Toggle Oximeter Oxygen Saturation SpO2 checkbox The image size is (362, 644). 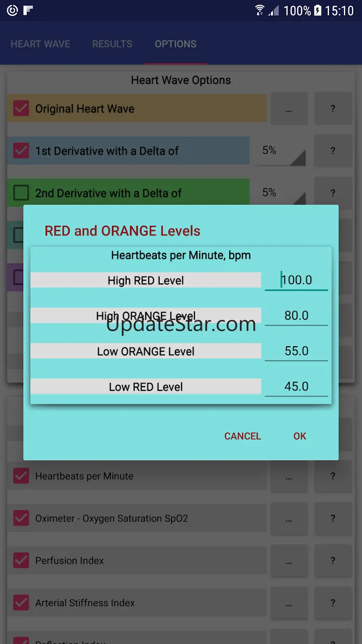[x=21, y=518]
